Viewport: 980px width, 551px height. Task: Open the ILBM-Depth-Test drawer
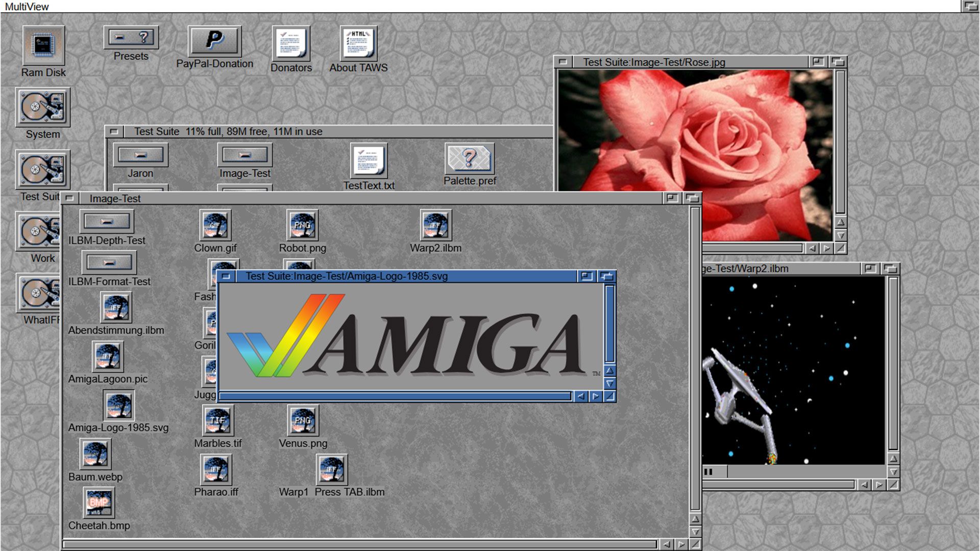pos(106,221)
